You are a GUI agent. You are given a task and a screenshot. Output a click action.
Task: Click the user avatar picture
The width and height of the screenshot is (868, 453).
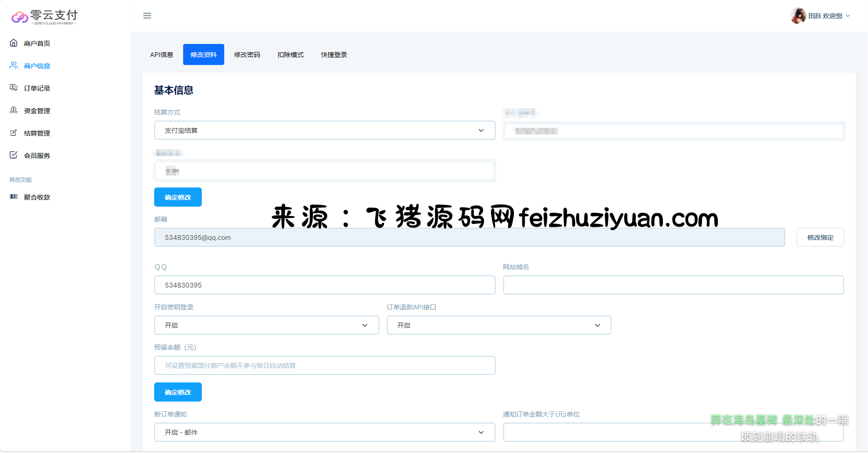click(798, 16)
